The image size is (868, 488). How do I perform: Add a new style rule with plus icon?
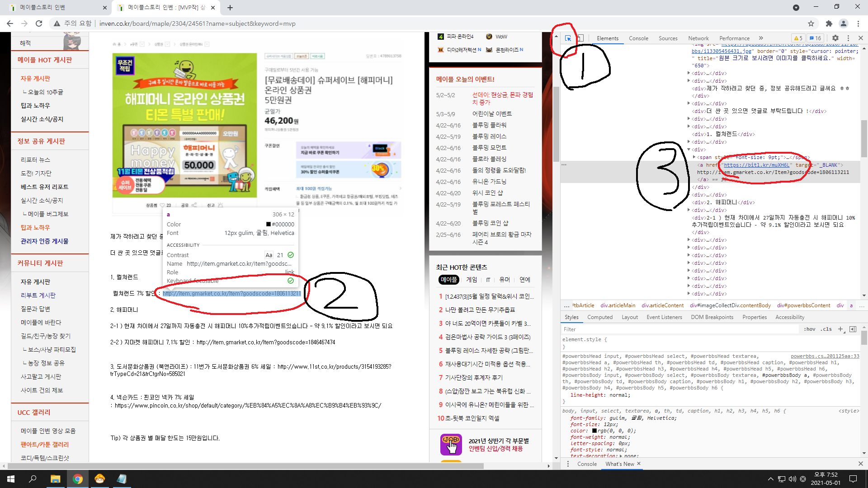840,328
